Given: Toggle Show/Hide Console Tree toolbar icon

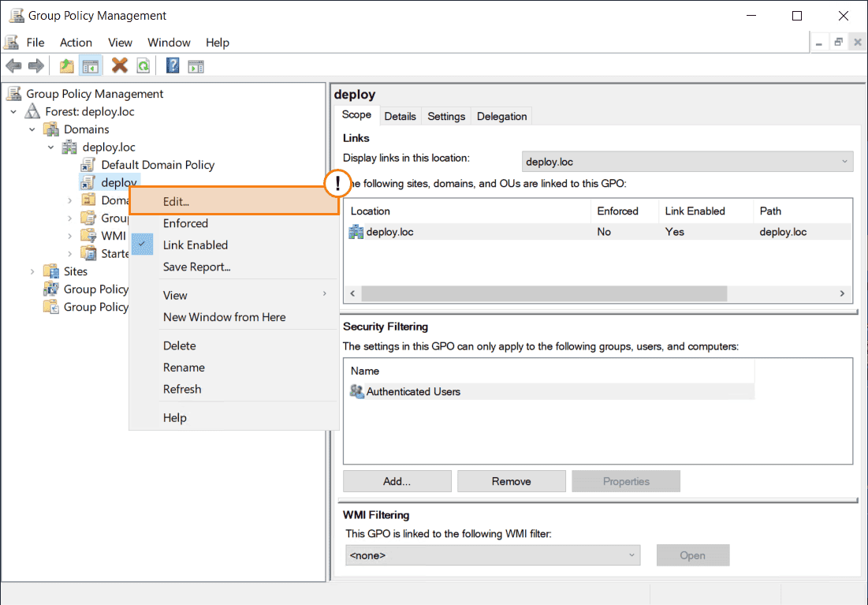Looking at the screenshot, I should 90,66.
